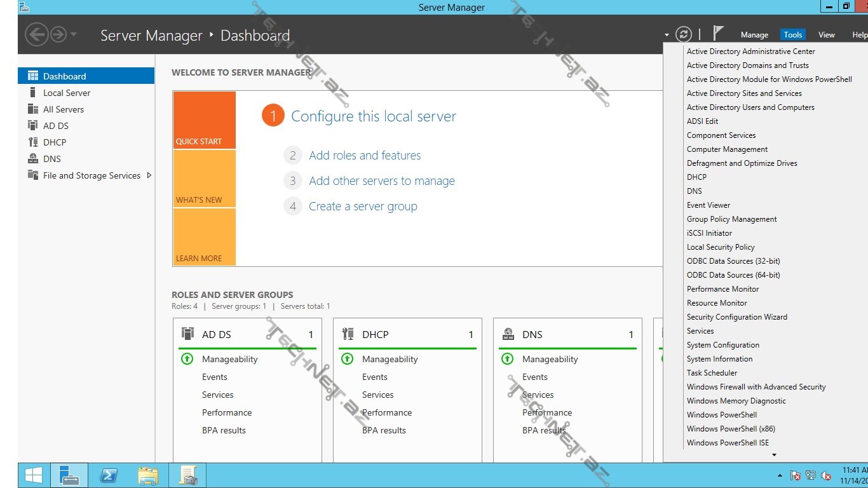Click the DHCP icon in sidebar
This screenshot has height=488, width=868.
pos(33,142)
